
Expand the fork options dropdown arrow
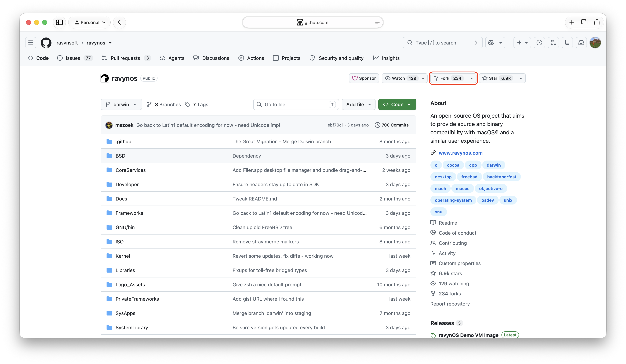click(x=471, y=78)
